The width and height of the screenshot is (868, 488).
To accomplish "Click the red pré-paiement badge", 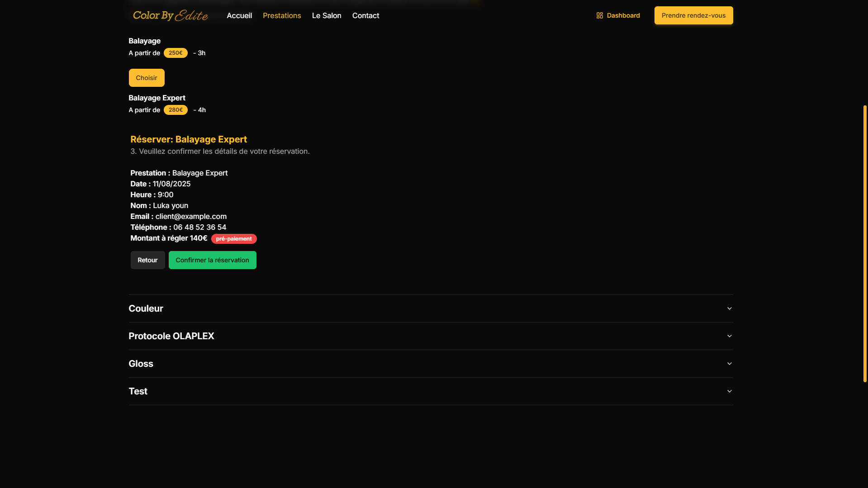I will pos(233,239).
